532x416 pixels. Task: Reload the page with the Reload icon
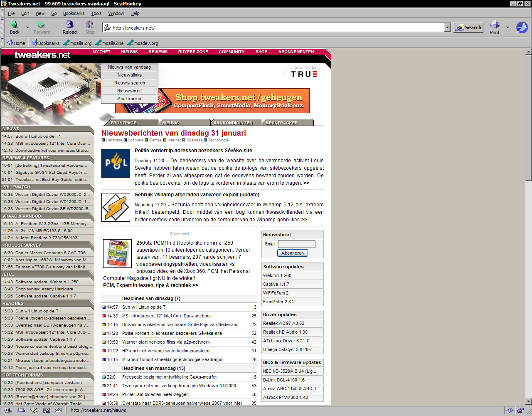[69, 25]
